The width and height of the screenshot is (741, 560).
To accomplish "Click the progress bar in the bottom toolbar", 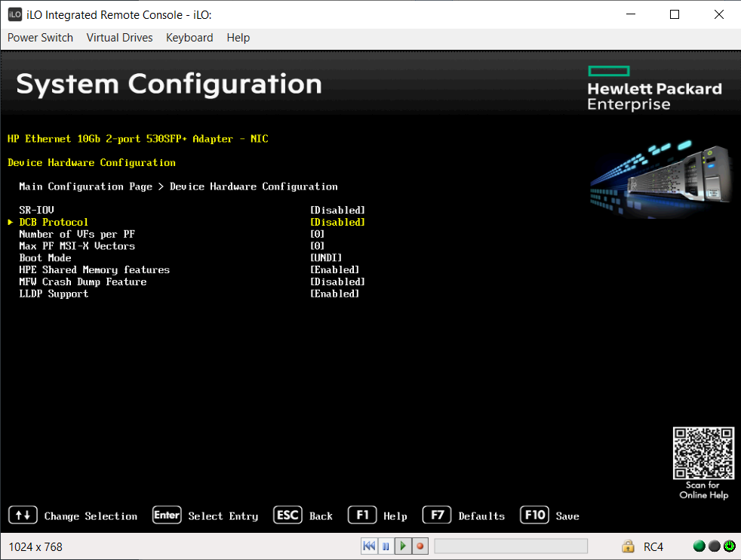I will pyautogui.click(x=510, y=546).
